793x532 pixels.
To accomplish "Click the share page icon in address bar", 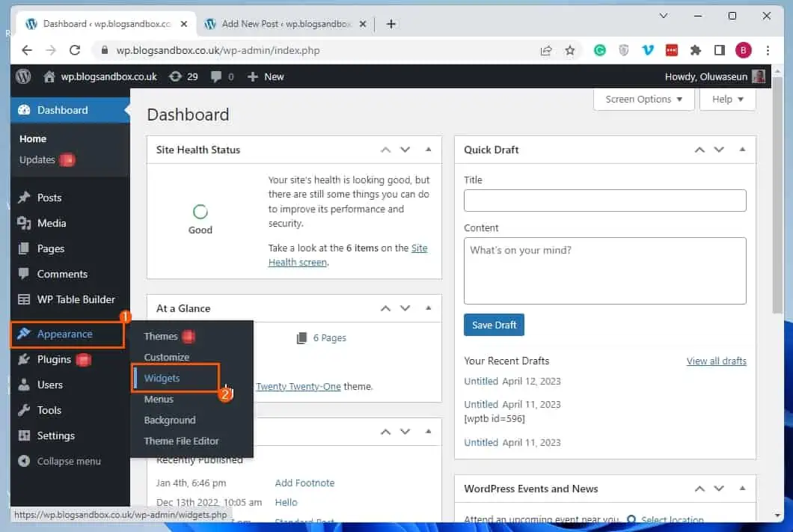I will pyautogui.click(x=546, y=50).
